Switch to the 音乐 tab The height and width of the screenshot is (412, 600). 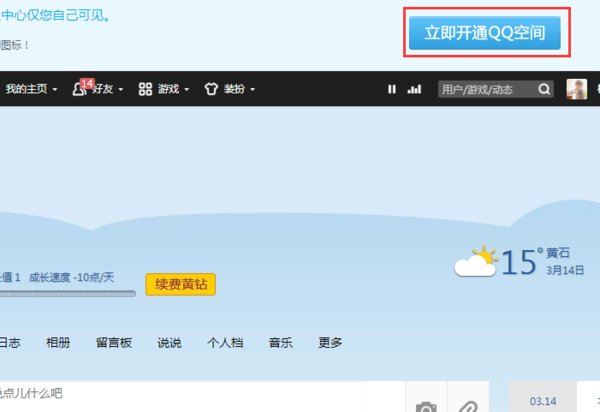tap(280, 342)
